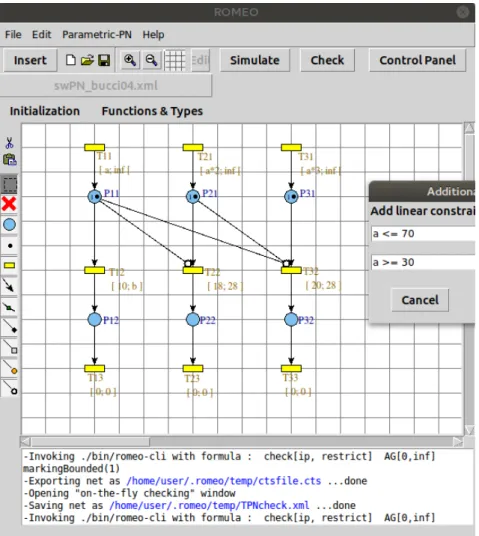Click place P11 in the net
This screenshot has height=536, width=479.
pos(95,197)
